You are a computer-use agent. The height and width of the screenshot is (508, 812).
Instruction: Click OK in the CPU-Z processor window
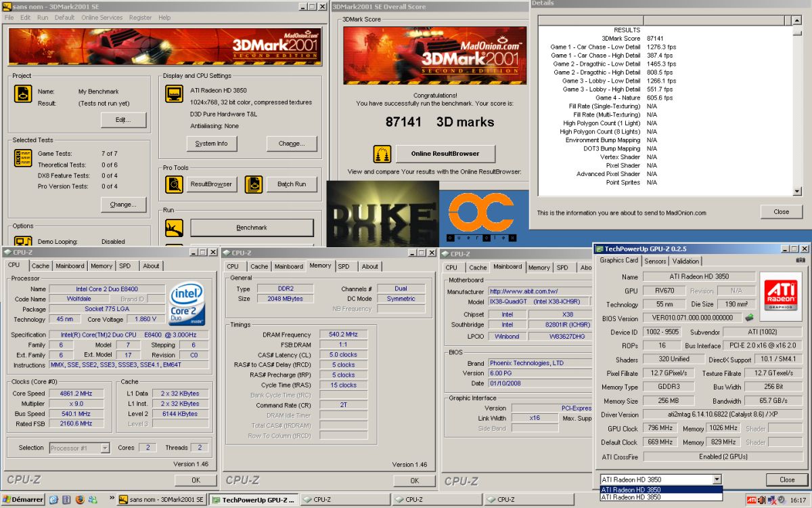[196, 480]
